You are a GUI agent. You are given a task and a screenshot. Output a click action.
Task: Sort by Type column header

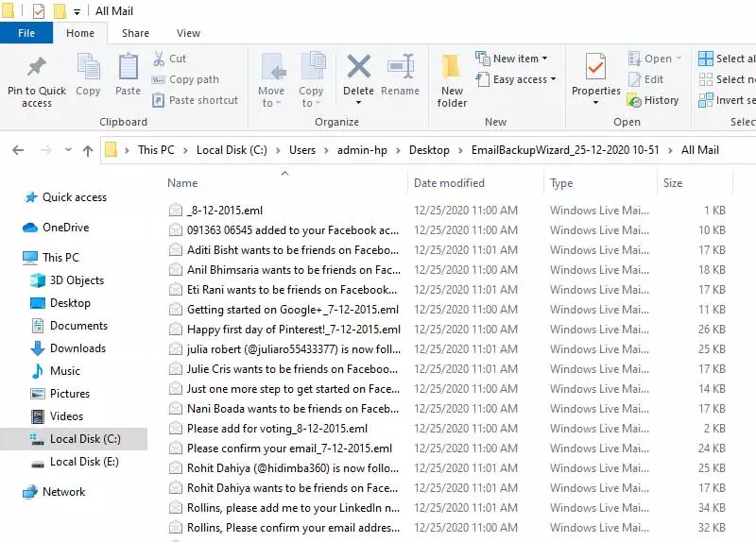[x=561, y=183]
